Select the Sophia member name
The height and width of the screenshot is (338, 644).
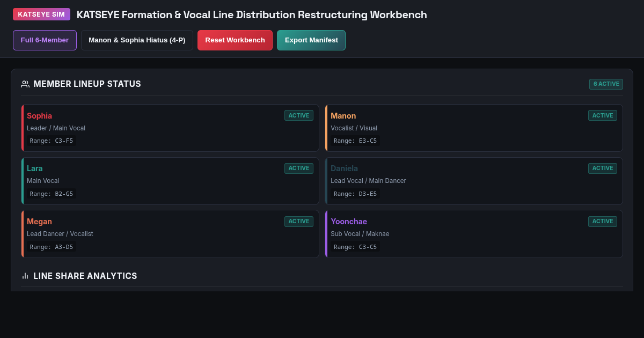pos(39,116)
